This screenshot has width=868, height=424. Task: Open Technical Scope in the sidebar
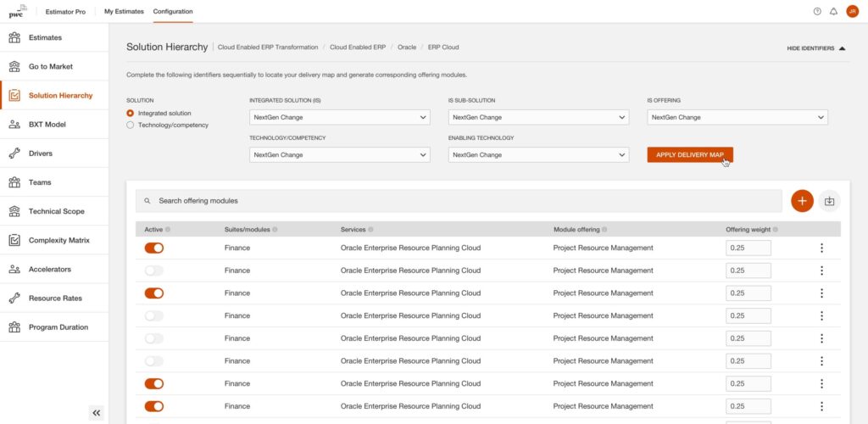(x=54, y=211)
